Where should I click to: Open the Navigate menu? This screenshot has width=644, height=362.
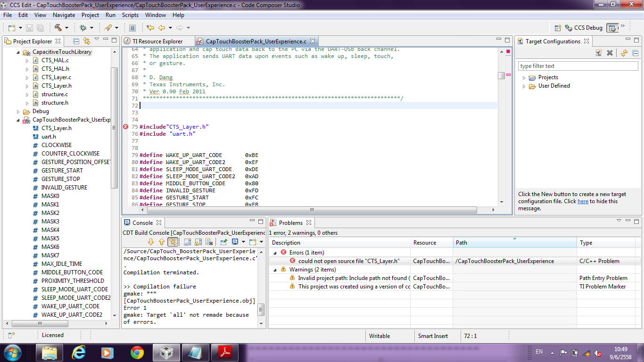(x=64, y=15)
